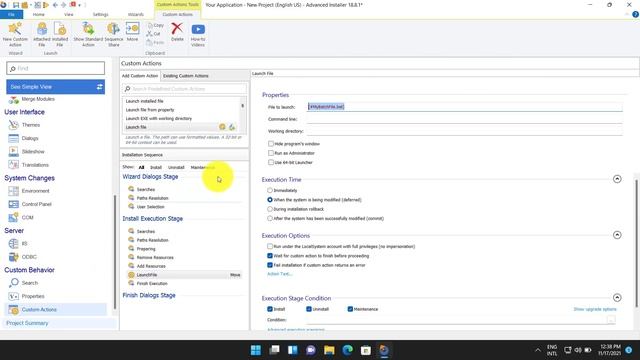Toggle Show Standard Action
Screen dimensions: 640x360
point(88,34)
